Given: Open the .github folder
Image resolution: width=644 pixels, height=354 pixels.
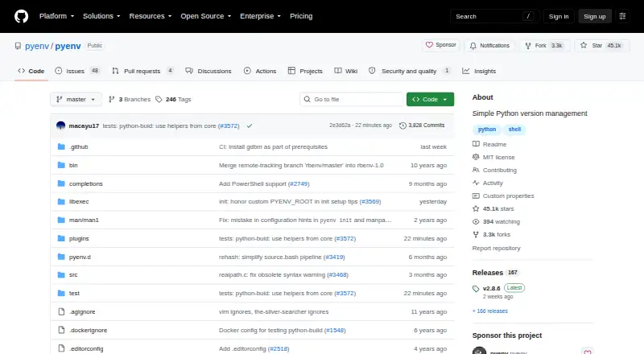Looking at the screenshot, I should 78,146.
